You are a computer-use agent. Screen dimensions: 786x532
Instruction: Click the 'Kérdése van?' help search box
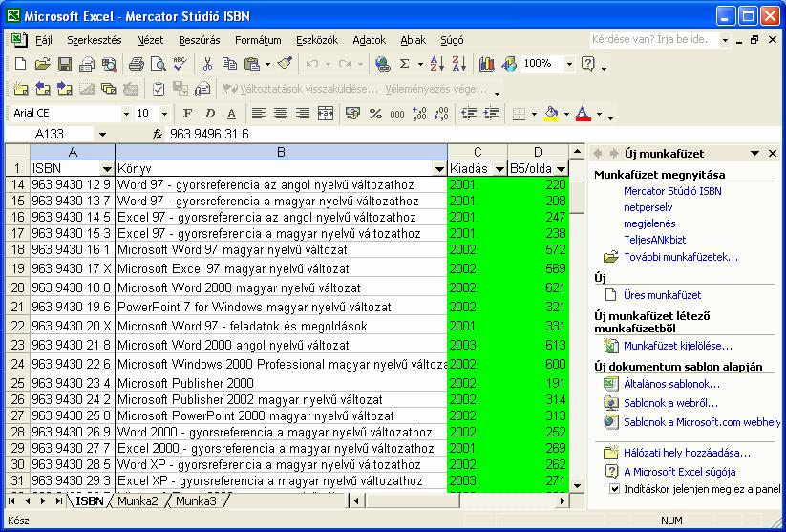coord(654,39)
